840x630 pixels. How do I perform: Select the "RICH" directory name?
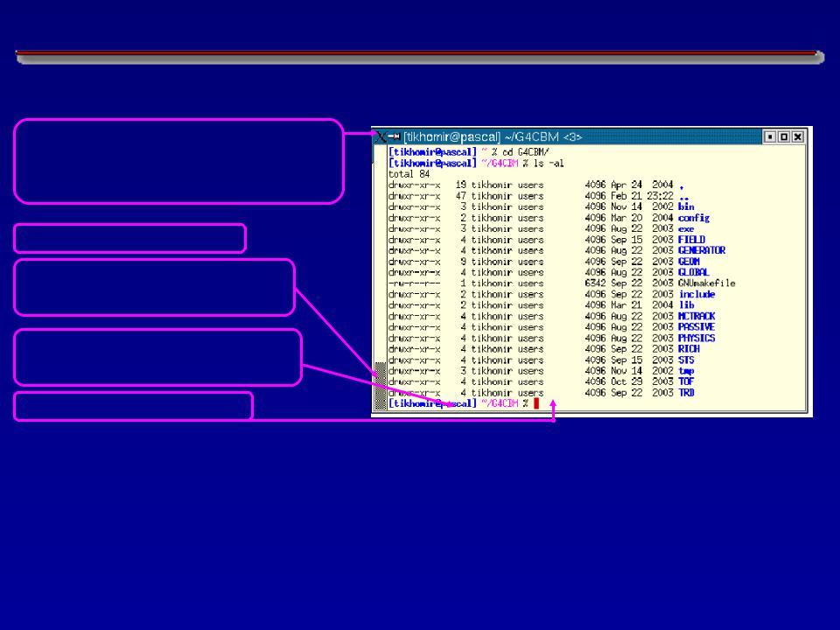point(689,349)
